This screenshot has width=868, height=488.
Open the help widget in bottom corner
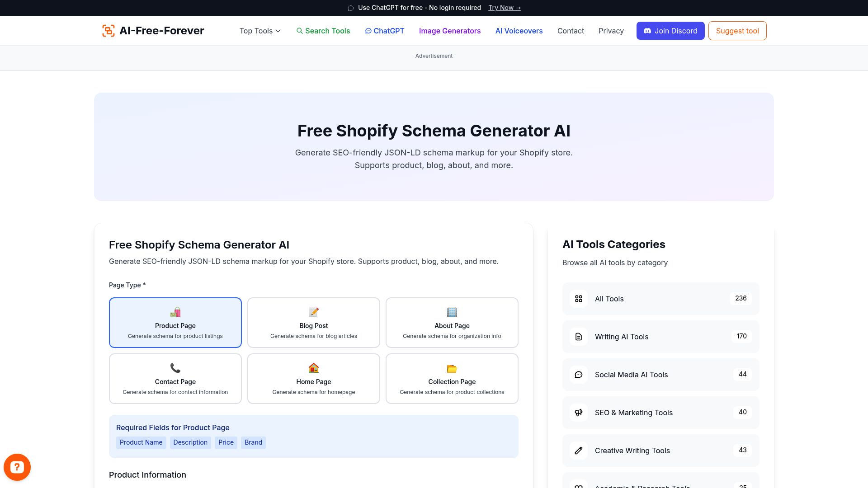[17, 467]
